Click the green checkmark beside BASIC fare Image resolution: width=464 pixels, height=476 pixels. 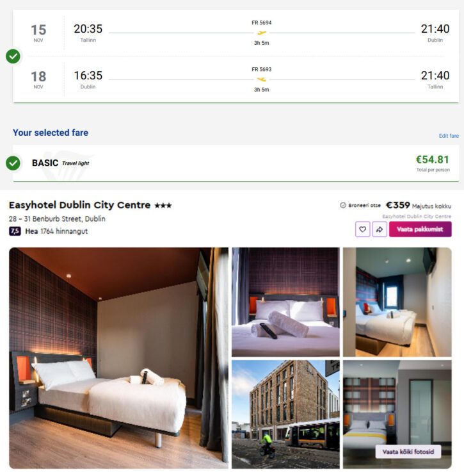tap(13, 163)
